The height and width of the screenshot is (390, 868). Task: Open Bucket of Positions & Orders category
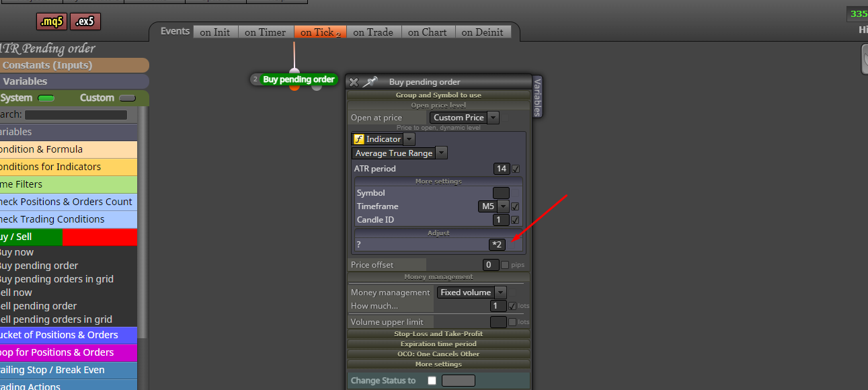coord(69,335)
